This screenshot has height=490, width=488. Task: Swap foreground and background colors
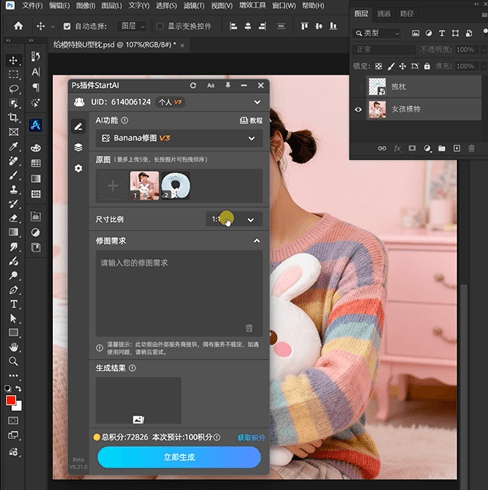click(19, 389)
